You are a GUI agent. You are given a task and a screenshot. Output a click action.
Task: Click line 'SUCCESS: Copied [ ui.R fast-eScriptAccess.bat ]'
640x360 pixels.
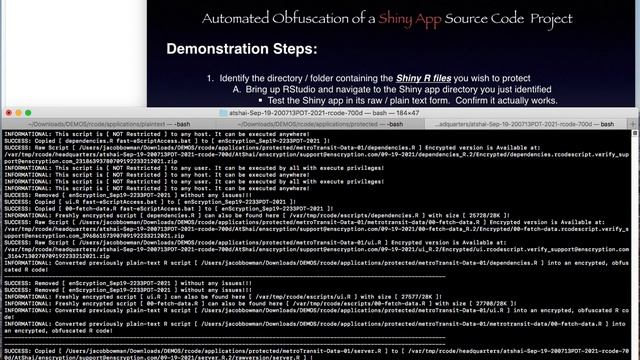tap(150, 202)
